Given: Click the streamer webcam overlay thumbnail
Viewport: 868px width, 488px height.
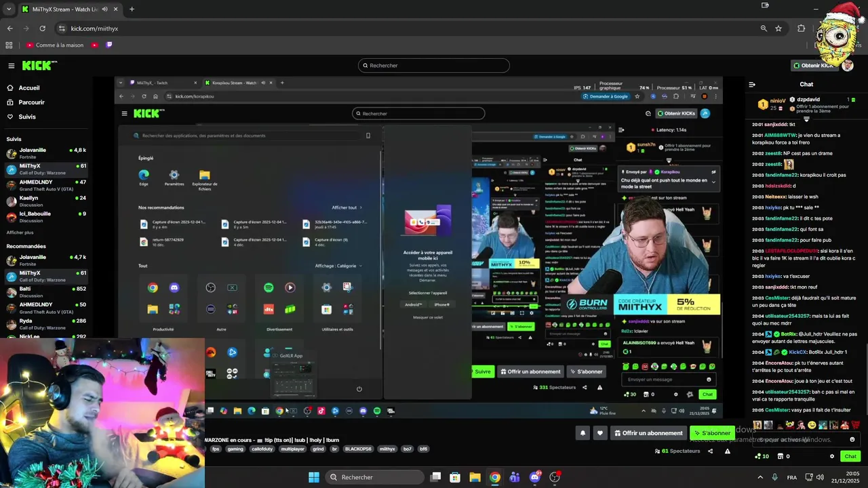Looking at the screenshot, I should coord(102,413).
